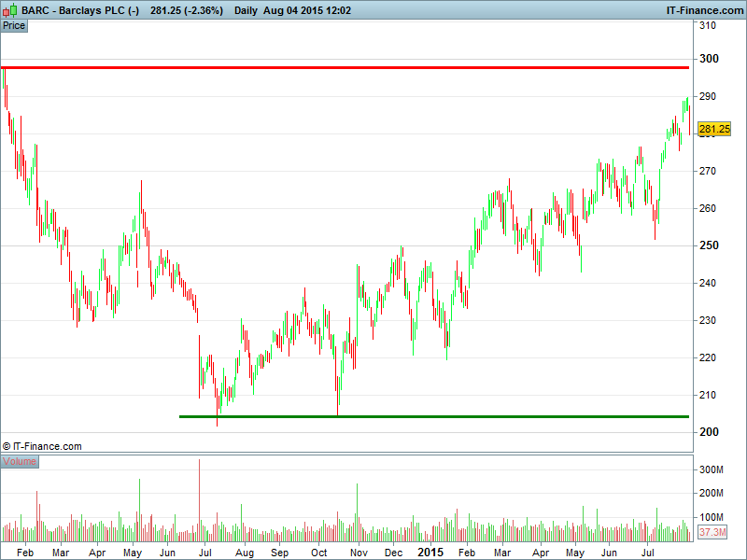Viewport: 747px width, 560px height.
Task: Click the 300 level on the price axis
Action: [708, 59]
